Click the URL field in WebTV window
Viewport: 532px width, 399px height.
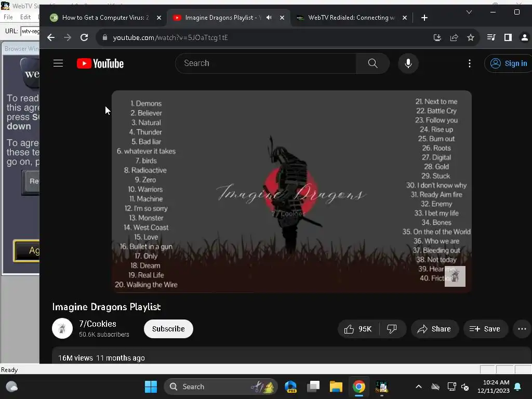[30, 31]
